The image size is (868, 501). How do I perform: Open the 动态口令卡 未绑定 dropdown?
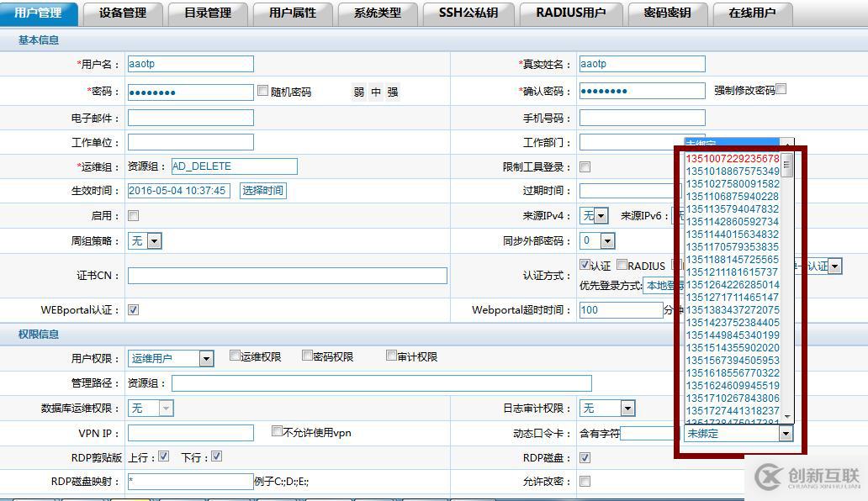tap(739, 434)
